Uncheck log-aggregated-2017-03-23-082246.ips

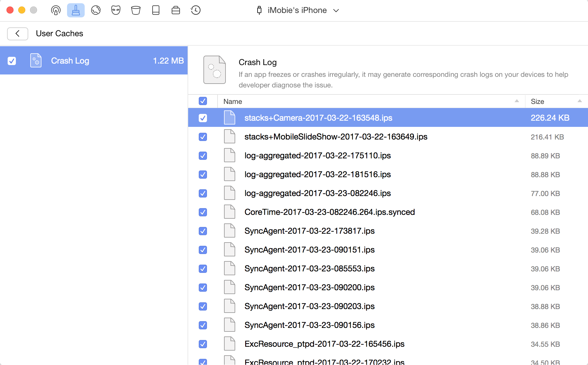[x=203, y=193]
